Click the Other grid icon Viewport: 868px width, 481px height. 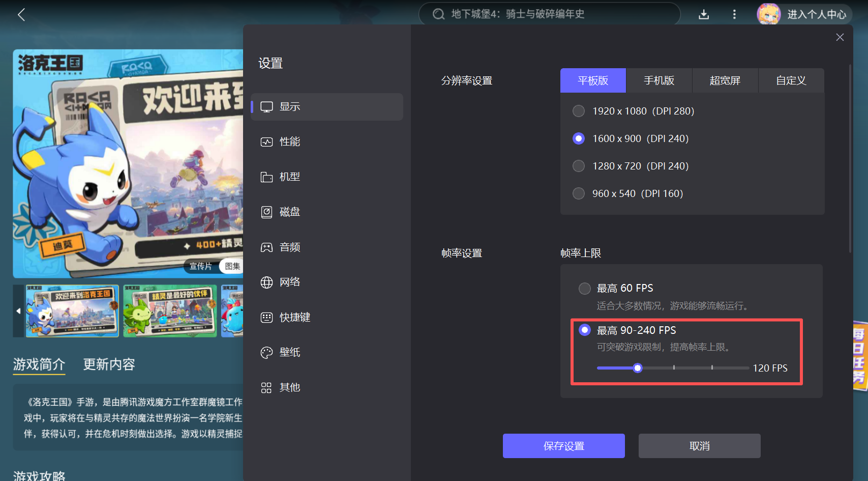[x=266, y=388]
